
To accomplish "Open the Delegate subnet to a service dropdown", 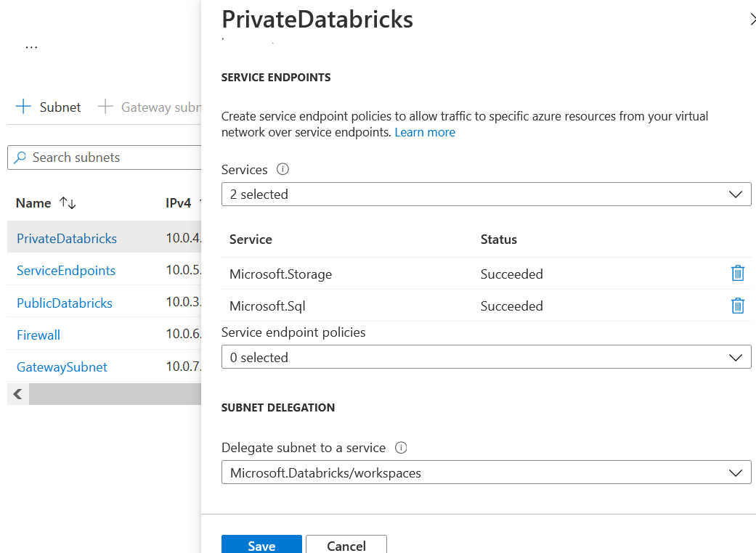I will click(487, 472).
